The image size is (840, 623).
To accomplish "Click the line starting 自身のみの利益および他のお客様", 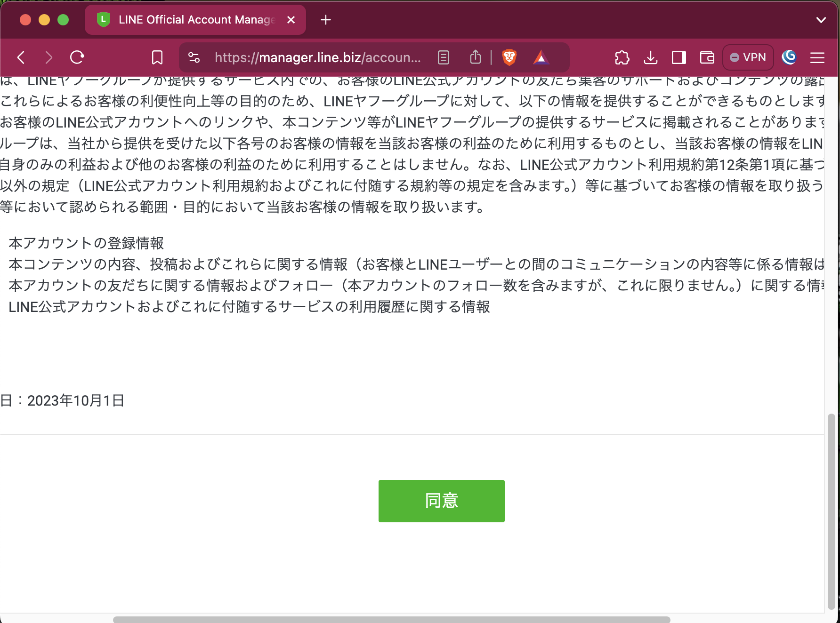I will 412,165.
